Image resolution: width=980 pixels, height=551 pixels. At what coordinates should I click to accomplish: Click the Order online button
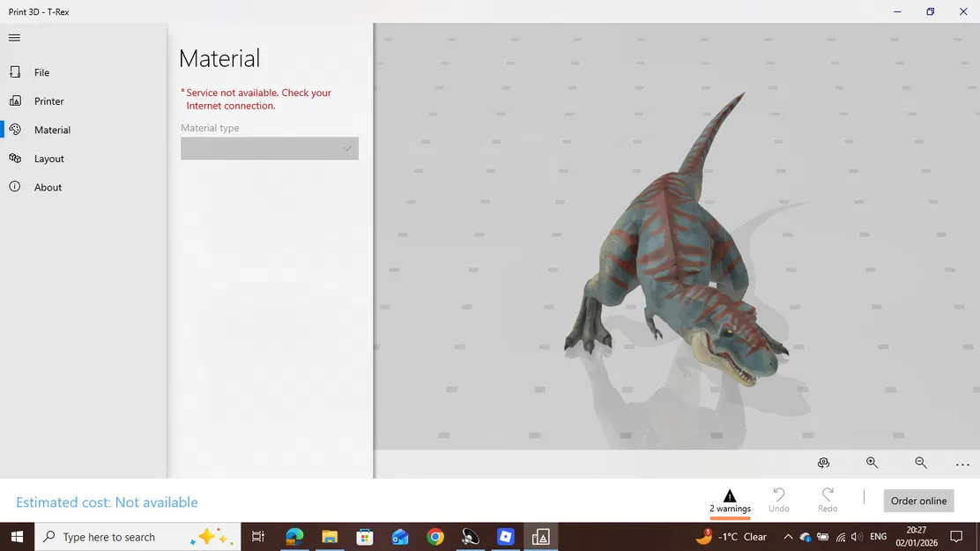[x=918, y=501]
